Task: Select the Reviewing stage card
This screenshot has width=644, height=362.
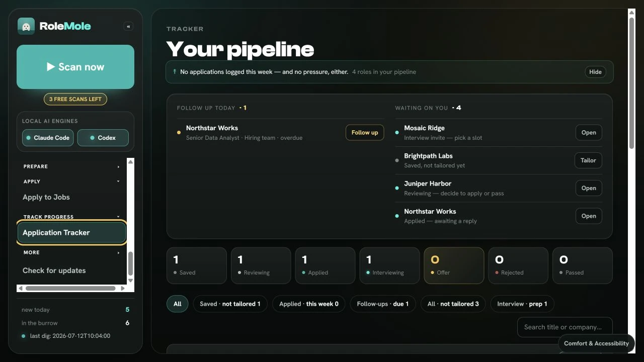Action: tap(261, 265)
